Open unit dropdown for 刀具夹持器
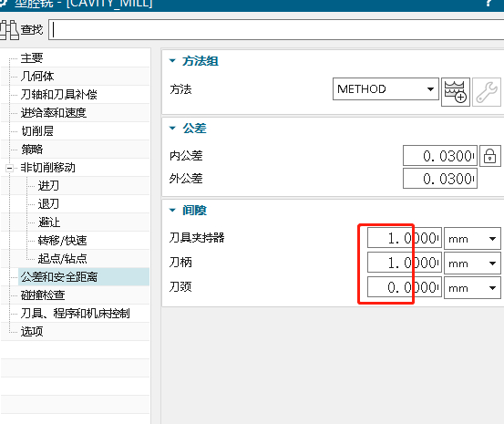 pos(472,239)
